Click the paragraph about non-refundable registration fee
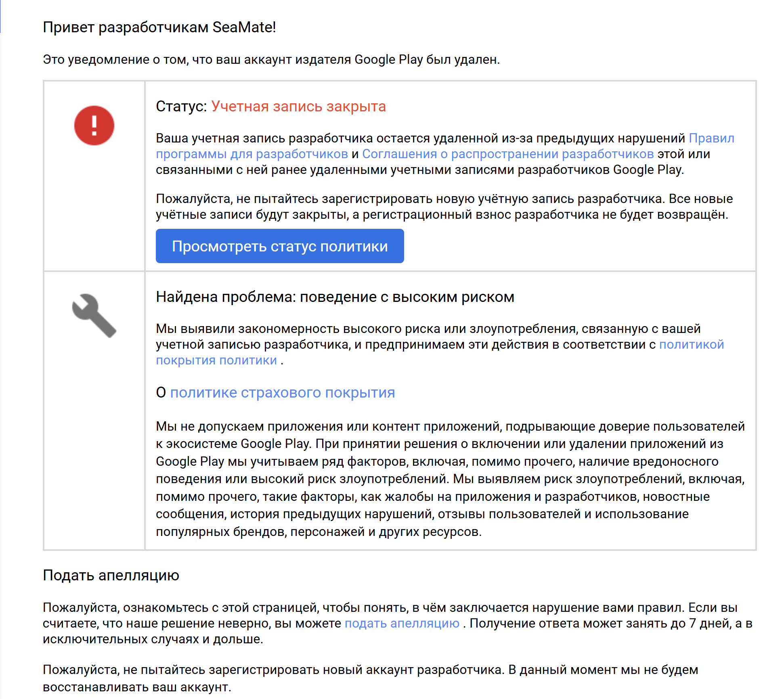This screenshot has width=784, height=699. tap(445, 207)
